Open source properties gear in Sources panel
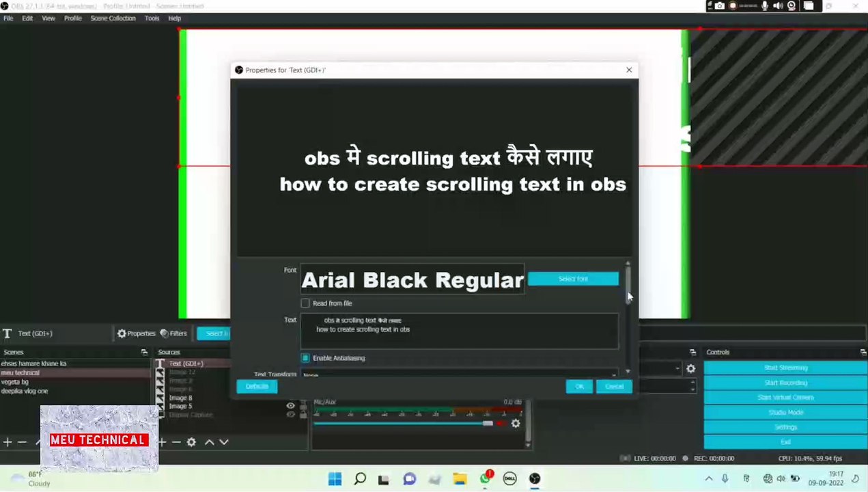 pyautogui.click(x=192, y=442)
